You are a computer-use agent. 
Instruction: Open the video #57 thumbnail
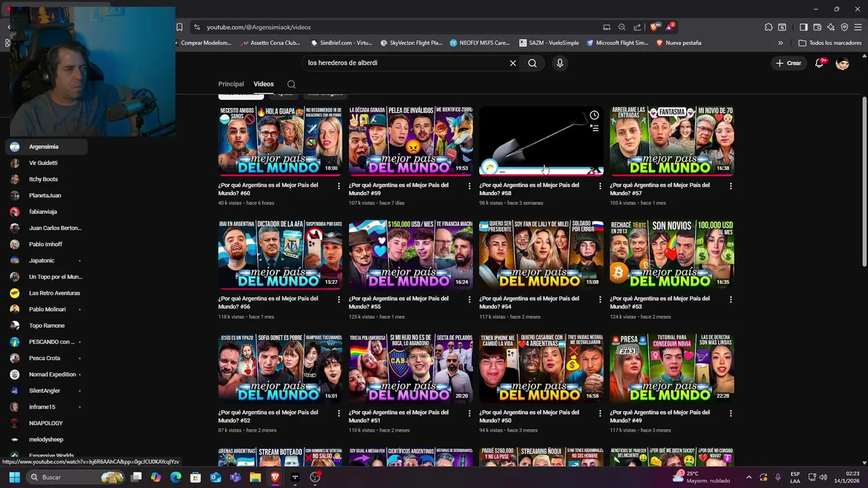[x=672, y=140]
